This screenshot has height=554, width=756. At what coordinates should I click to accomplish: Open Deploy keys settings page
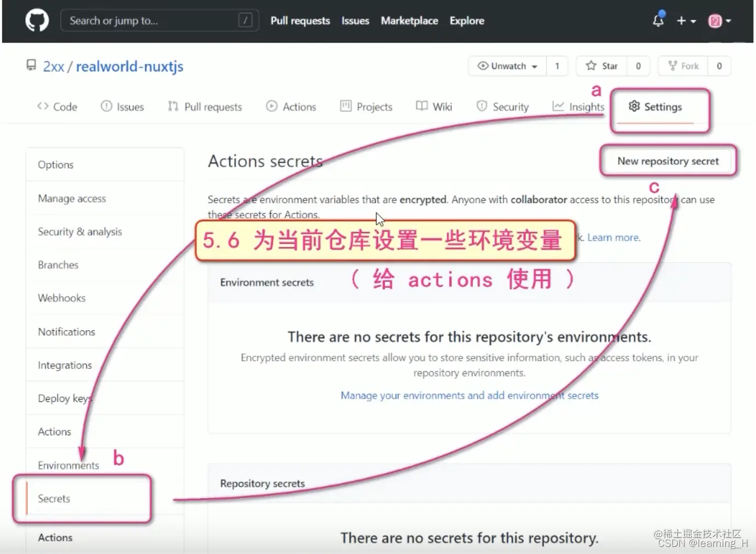(x=105, y=399)
